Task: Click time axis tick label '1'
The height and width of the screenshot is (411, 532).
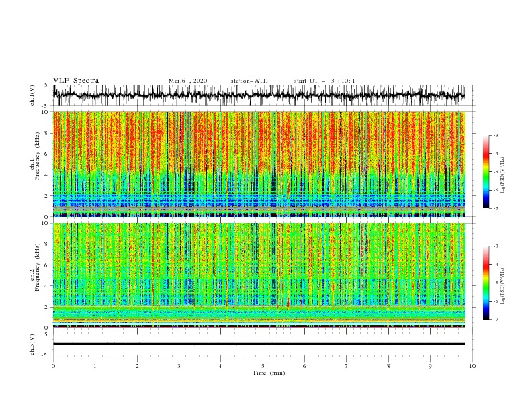Action: pyautogui.click(x=95, y=366)
